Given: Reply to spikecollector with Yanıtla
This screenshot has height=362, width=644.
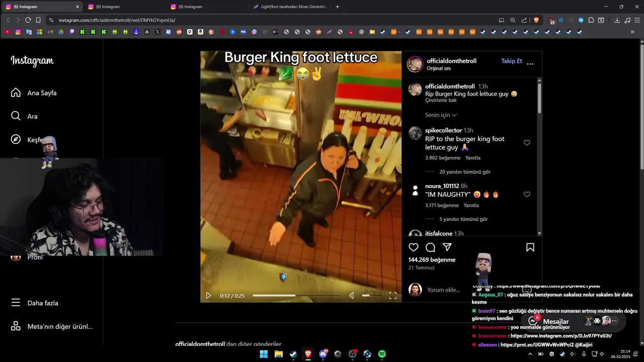Looking at the screenshot, I should pos(472,158).
